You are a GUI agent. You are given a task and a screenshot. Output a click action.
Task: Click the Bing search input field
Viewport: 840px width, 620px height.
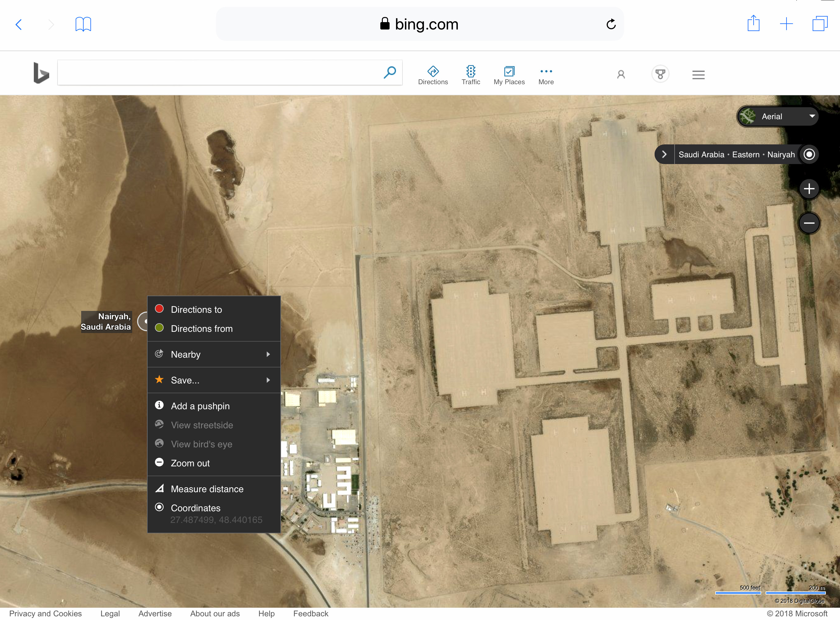(220, 73)
